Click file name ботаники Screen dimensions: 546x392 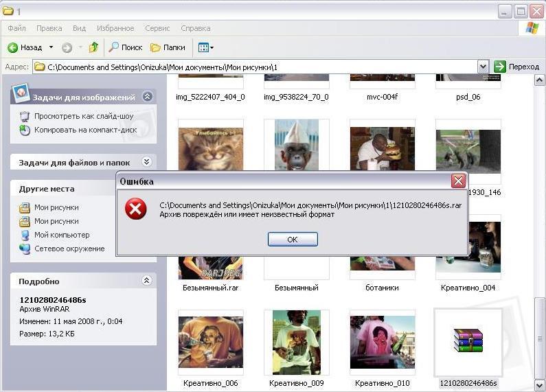click(382, 288)
